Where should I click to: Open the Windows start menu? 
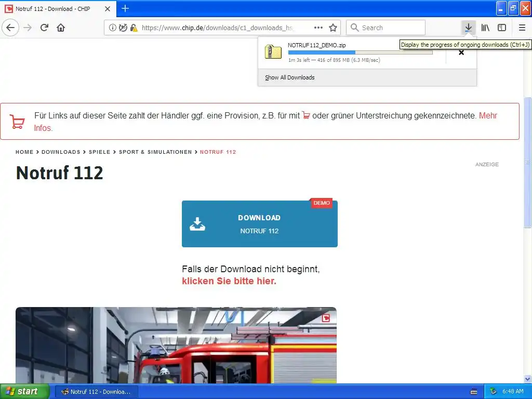25,391
